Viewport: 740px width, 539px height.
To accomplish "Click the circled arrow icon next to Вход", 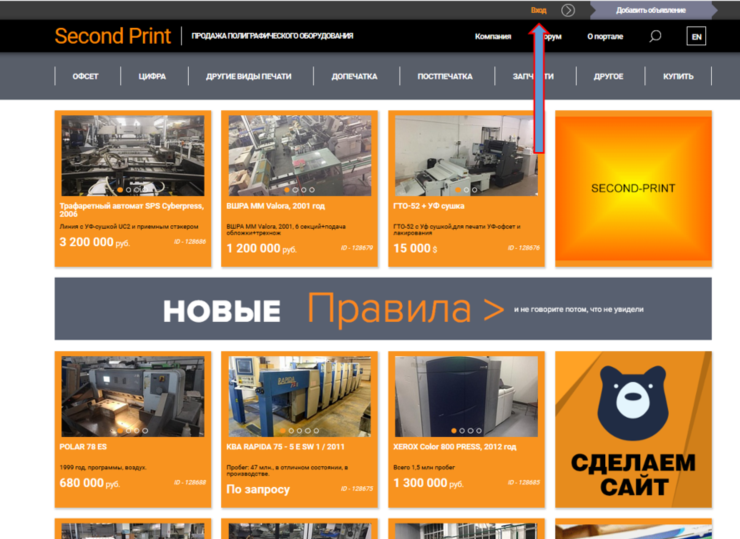I will (568, 10).
